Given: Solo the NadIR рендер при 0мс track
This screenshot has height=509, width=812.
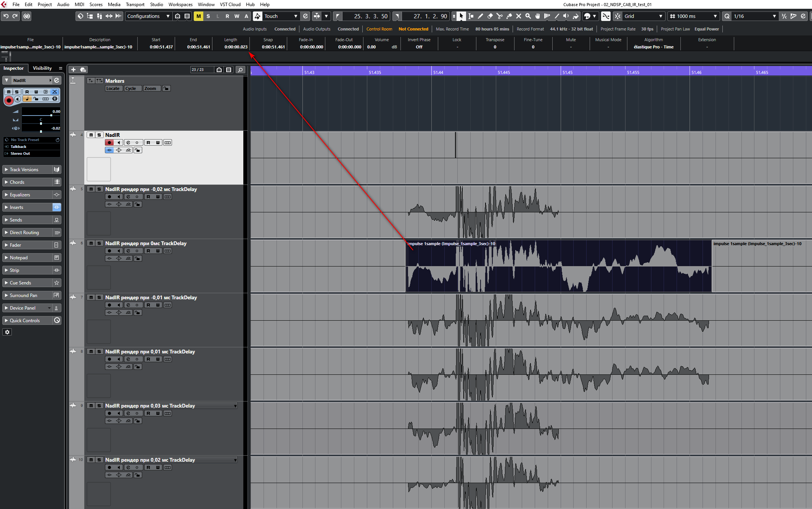Looking at the screenshot, I should [99, 243].
